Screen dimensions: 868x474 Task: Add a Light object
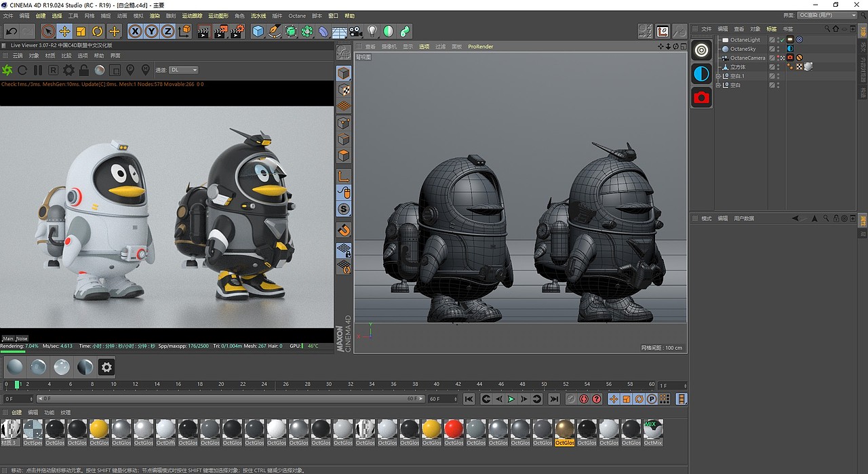click(x=372, y=31)
